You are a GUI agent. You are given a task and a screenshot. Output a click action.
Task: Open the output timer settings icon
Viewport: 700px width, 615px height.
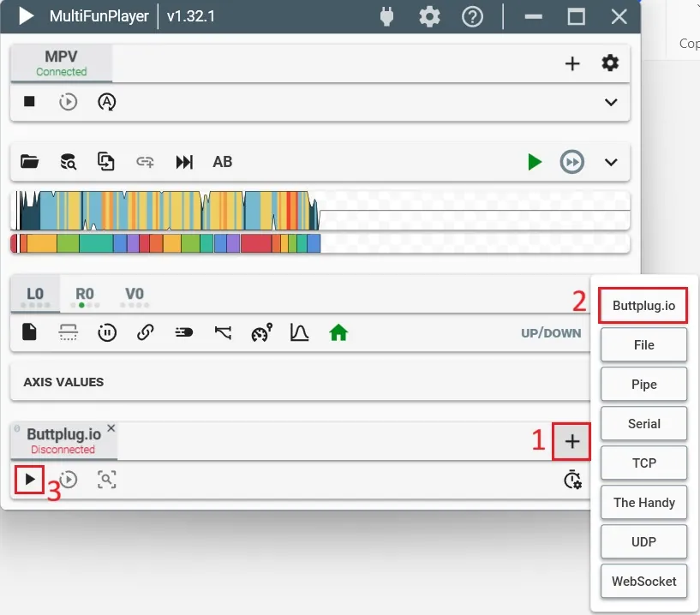click(x=572, y=480)
